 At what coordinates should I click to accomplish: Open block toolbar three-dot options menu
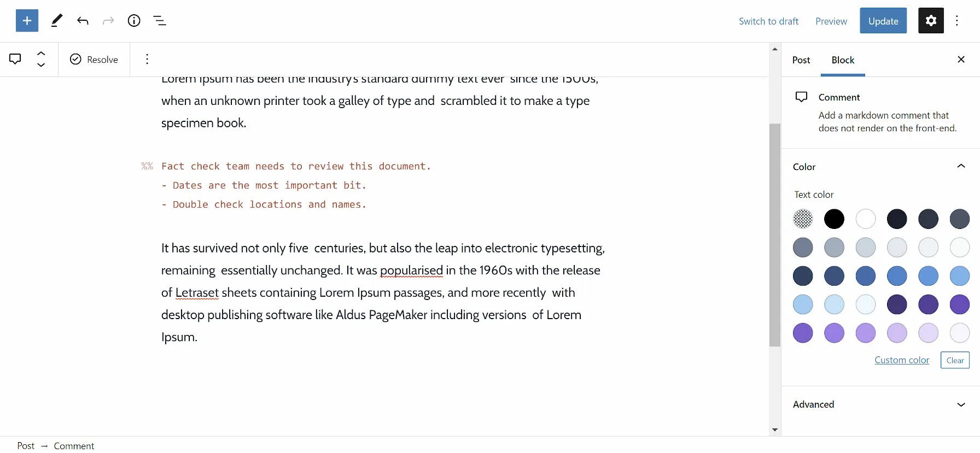(147, 59)
